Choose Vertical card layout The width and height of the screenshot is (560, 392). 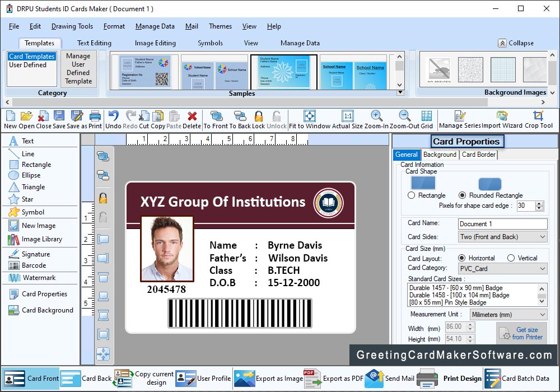(x=511, y=258)
